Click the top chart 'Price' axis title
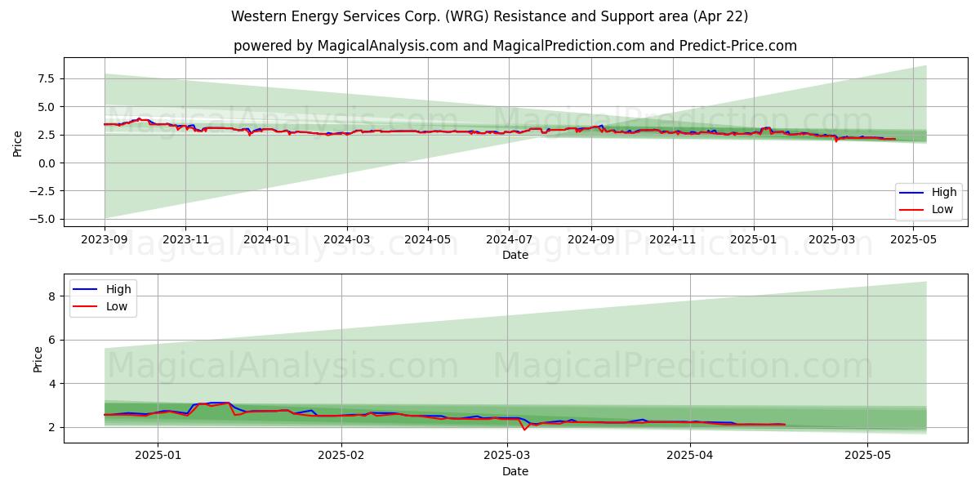This screenshot has height=490, width=980. point(18,143)
